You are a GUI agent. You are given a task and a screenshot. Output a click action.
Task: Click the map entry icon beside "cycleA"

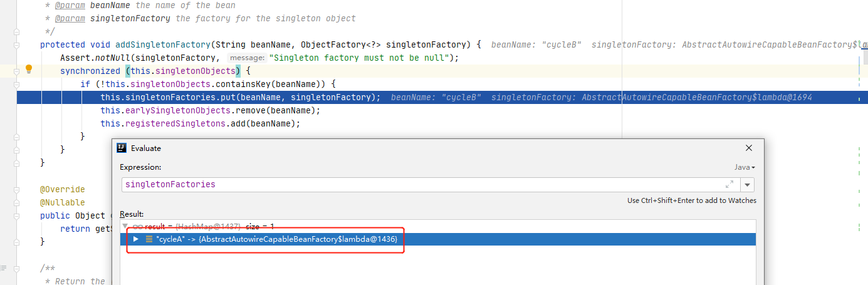coord(149,239)
